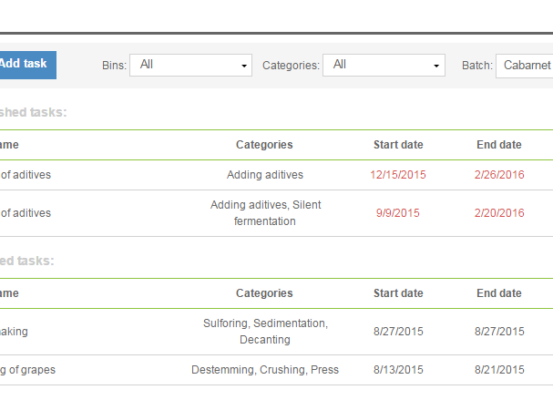The height and width of the screenshot is (400, 553).
Task: Click the 9/9/2015 start date
Action: pyautogui.click(x=398, y=213)
